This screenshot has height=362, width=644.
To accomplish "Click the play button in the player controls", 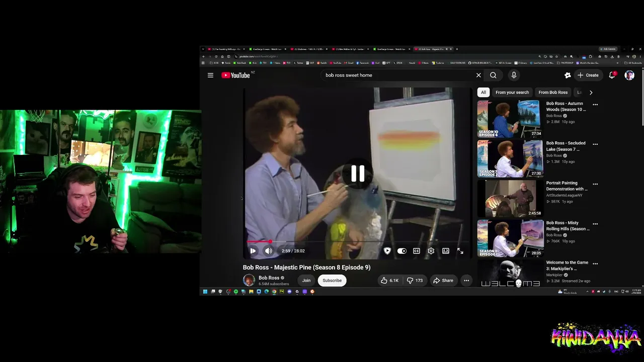I will click(253, 251).
